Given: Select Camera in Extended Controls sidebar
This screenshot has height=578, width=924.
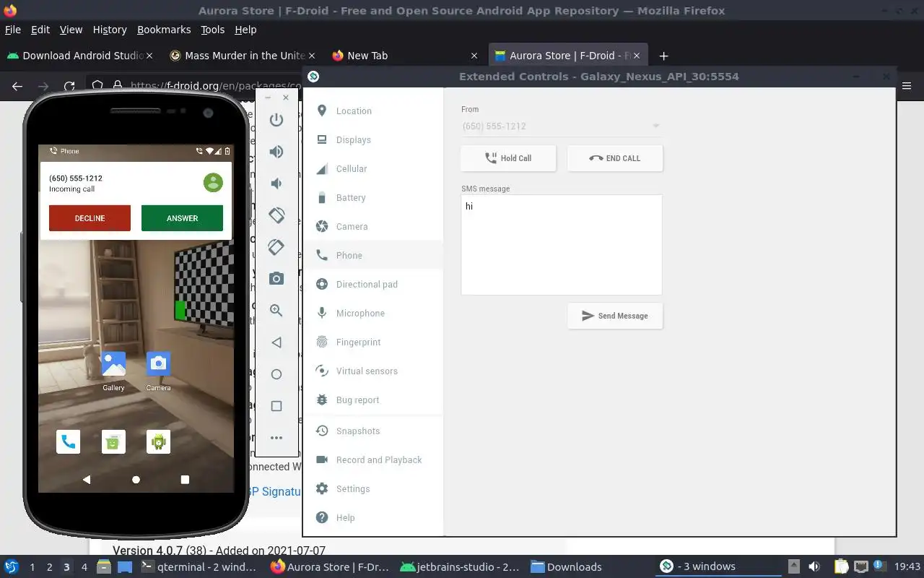Looking at the screenshot, I should pos(372,226).
